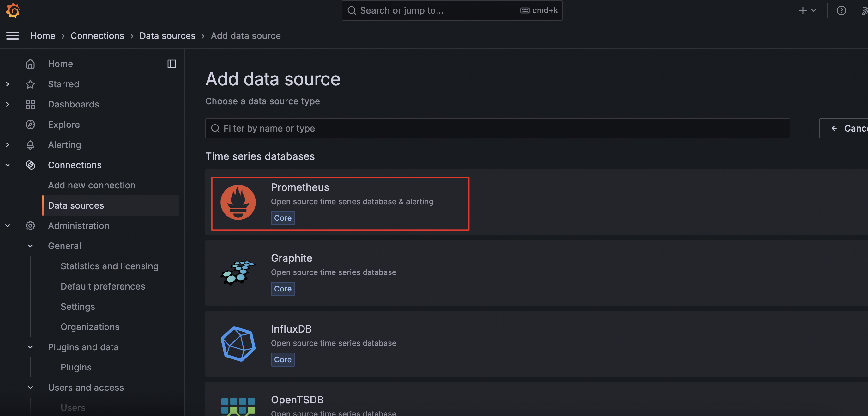Expand the Dashboards section chevron

[x=7, y=104]
